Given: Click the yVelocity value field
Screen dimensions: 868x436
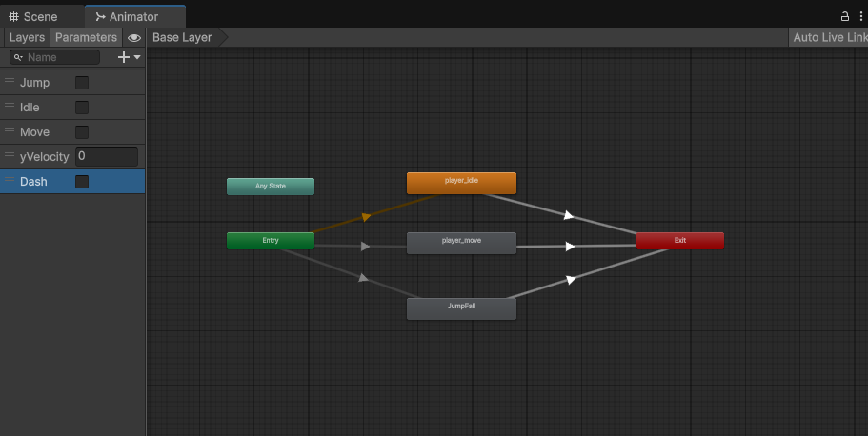Looking at the screenshot, I should 107,156.
